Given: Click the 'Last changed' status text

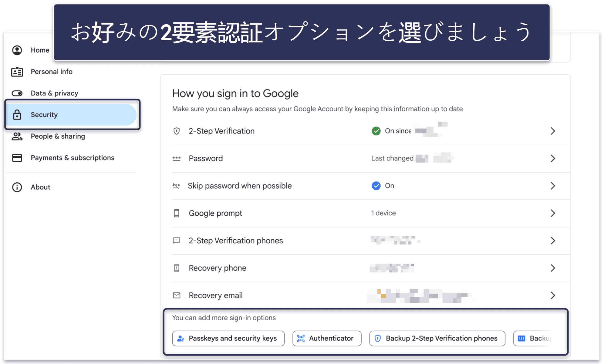Looking at the screenshot, I should 392,158.
